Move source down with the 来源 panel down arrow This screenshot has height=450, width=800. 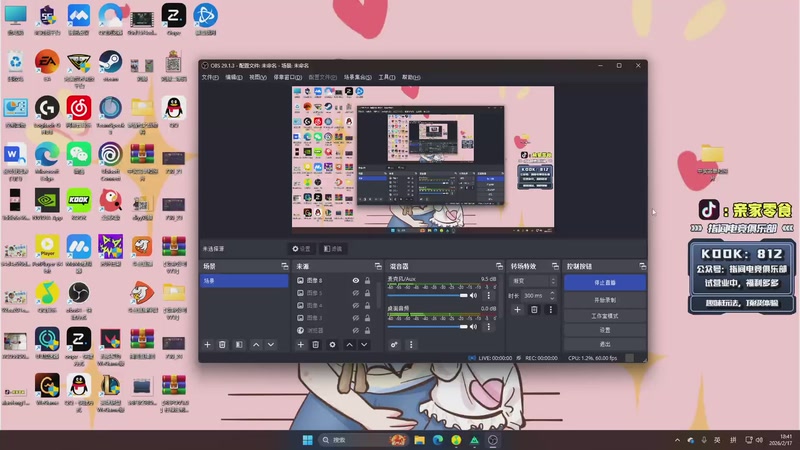364,345
